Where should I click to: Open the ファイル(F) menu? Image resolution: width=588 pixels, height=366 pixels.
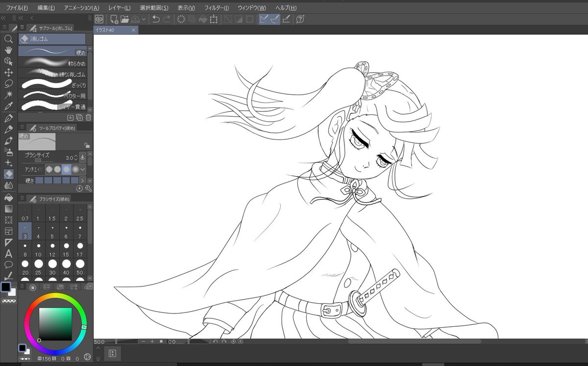17,8
